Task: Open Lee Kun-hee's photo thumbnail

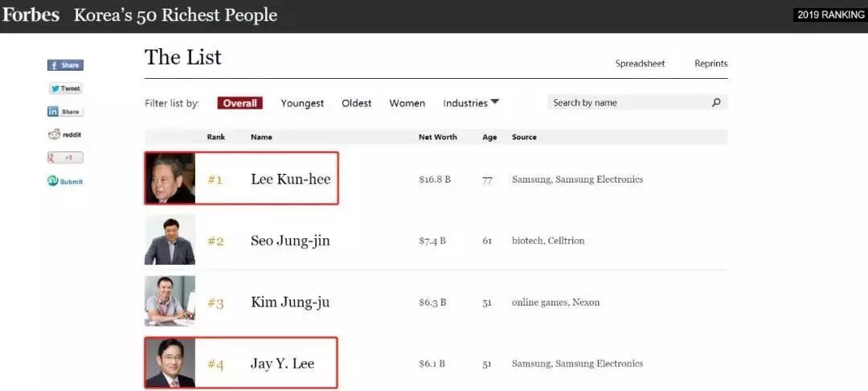Action: click(x=170, y=179)
